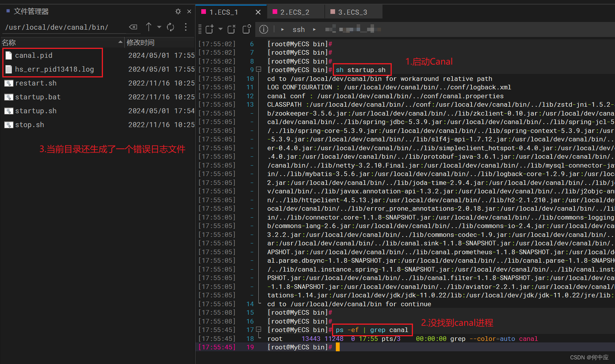Click process ID 13443 in ps output
The image size is (615, 364).
pos(311,339)
